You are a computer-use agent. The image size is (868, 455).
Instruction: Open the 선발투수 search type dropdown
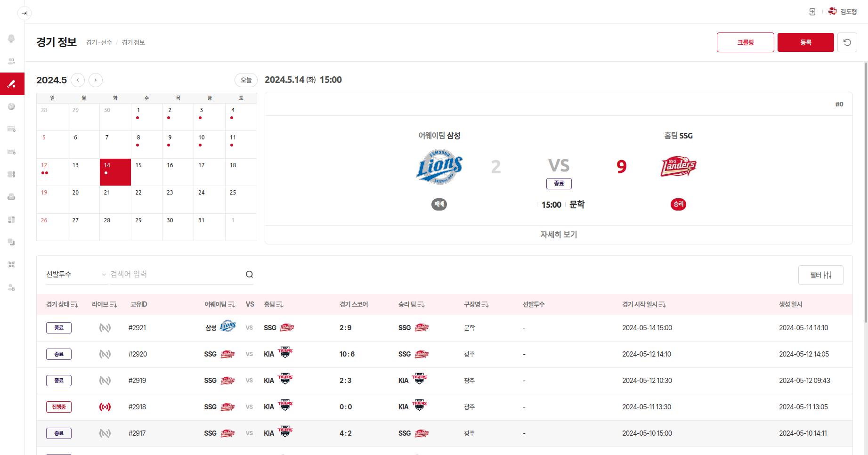click(x=76, y=274)
